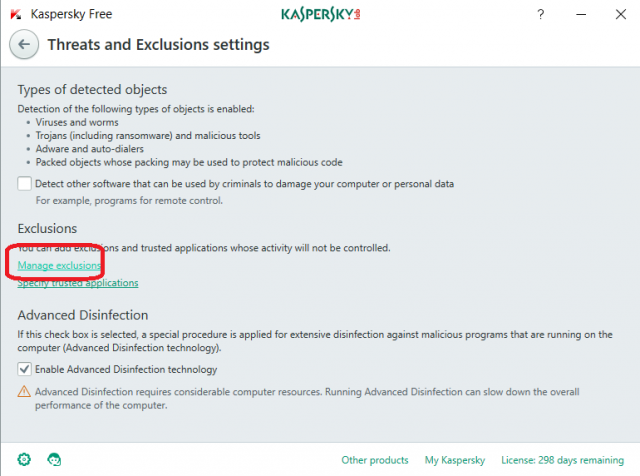Click the support agent icon
640x476 pixels.
coord(54,459)
